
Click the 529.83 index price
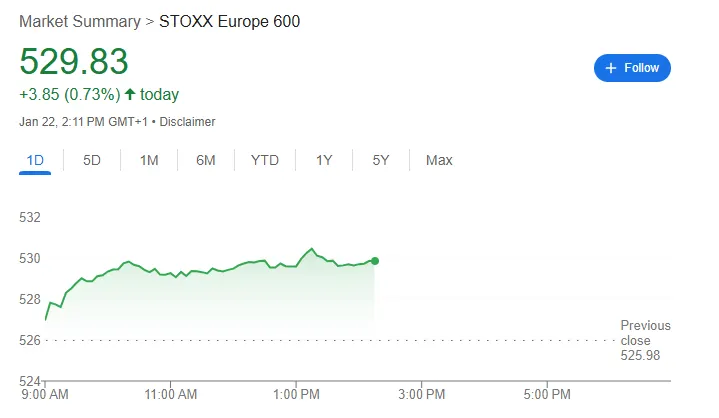[x=74, y=61]
